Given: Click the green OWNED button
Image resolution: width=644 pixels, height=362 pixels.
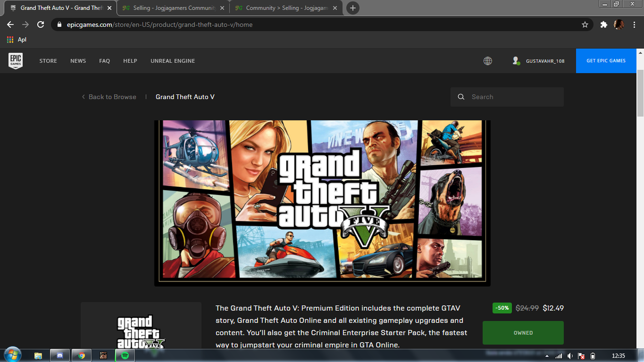Looking at the screenshot, I should click(x=523, y=333).
